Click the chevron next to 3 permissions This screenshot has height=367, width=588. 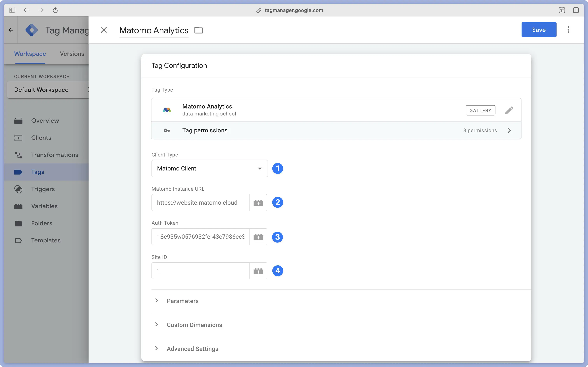tap(509, 130)
